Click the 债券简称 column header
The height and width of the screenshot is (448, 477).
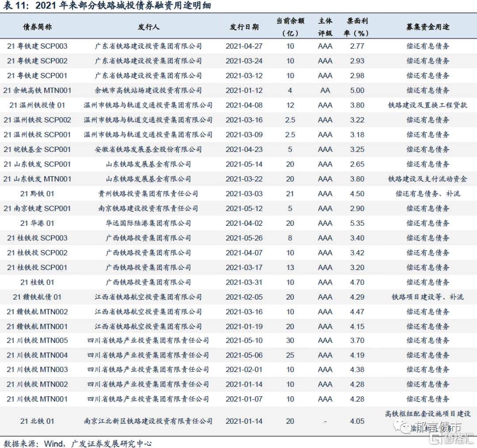(37, 27)
